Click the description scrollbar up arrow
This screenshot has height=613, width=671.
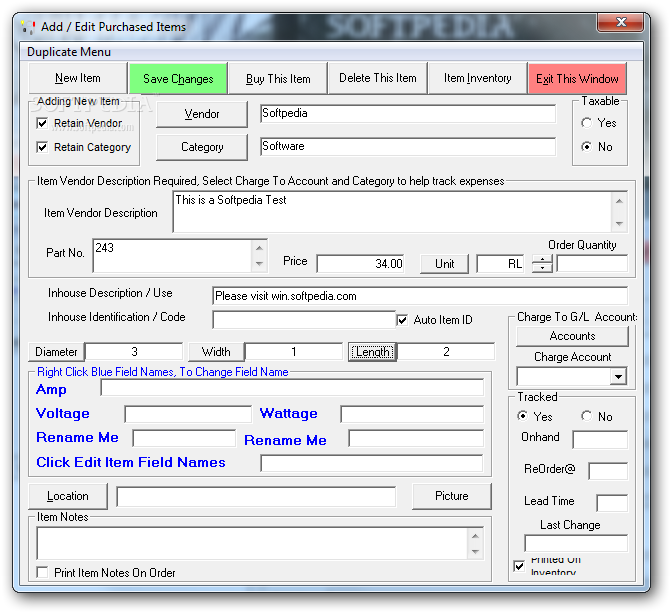click(x=619, y=201)
